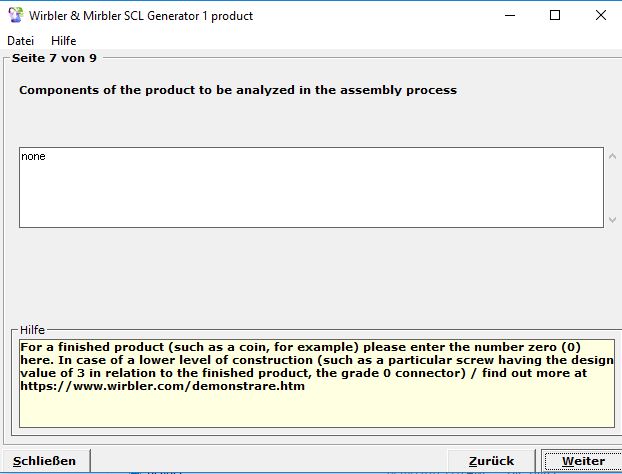This screenshot has height=474, width=622.
Task: Click empty space below 'none' inside components field
Action: point(300,200)
